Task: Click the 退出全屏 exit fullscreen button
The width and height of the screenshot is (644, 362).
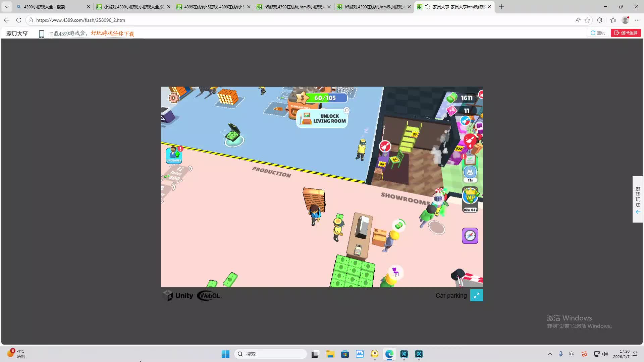Action: point(626,33)
